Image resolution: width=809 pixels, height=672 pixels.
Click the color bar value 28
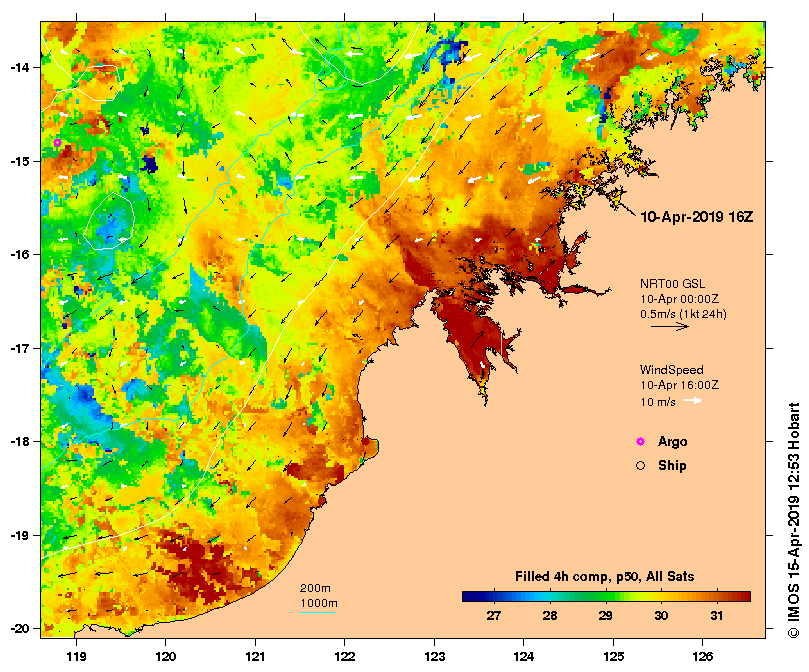[x=550, y=616]
